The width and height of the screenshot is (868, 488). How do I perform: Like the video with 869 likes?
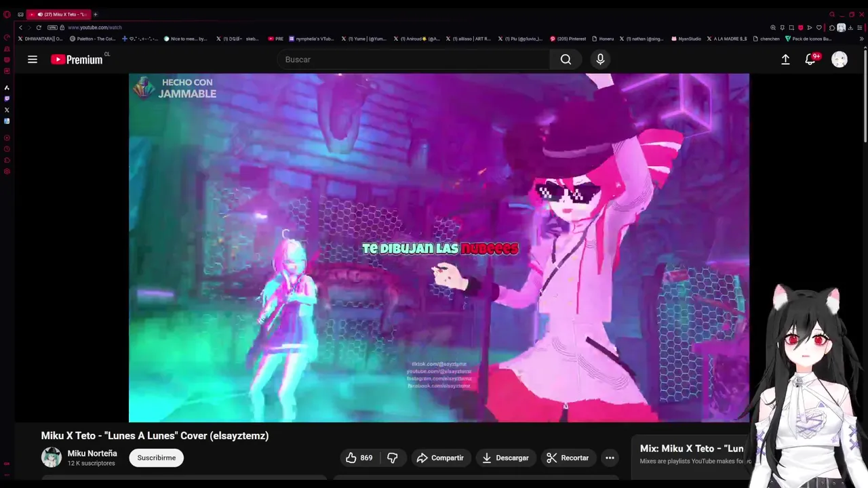359,458
